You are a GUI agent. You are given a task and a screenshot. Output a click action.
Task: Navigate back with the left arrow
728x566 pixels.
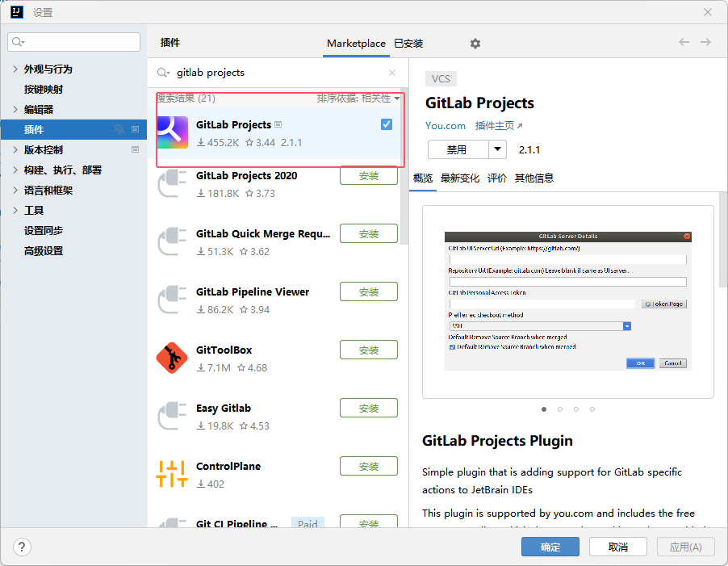(x=684, y=42)
